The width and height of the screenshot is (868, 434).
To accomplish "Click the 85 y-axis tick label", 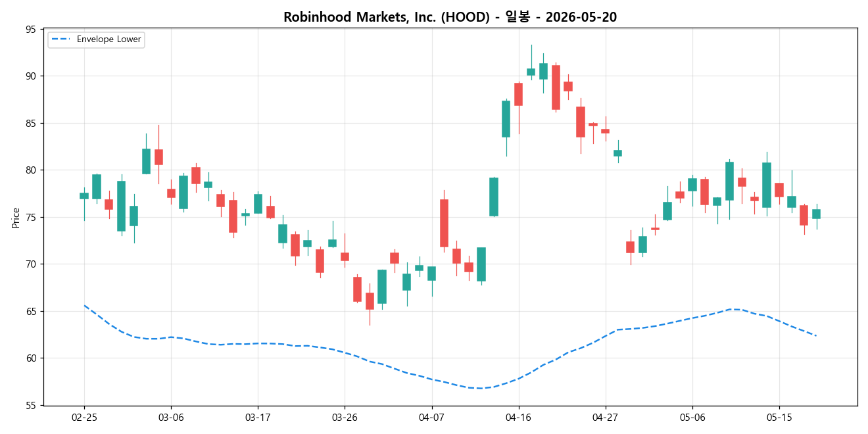I will pyautogui.click(x=32, y=124).
